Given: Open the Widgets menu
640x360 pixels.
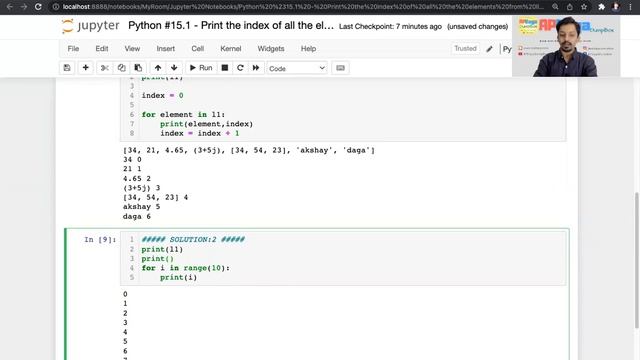Looking at the screenshot, I should [271, 49].
